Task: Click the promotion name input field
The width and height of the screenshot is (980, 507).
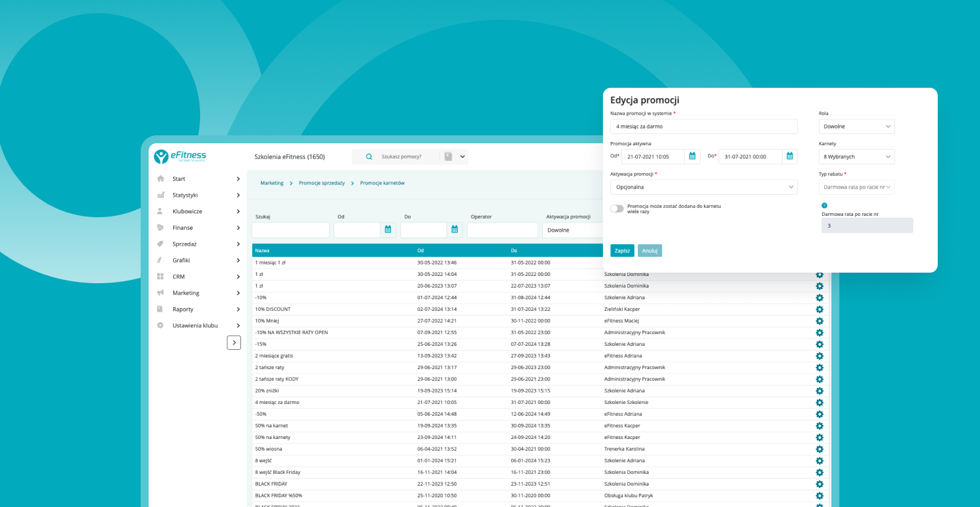Action: [x=703, y=126]
